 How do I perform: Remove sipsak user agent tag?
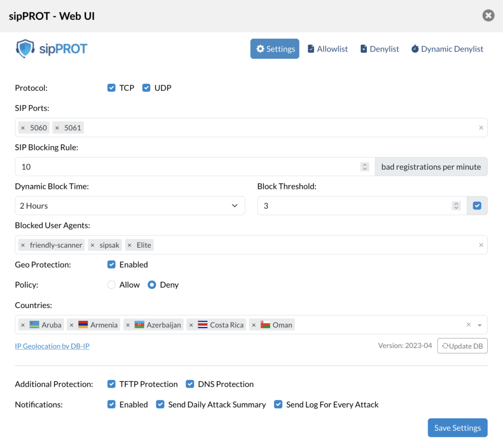pyautogui.click(x=92, y=245)
